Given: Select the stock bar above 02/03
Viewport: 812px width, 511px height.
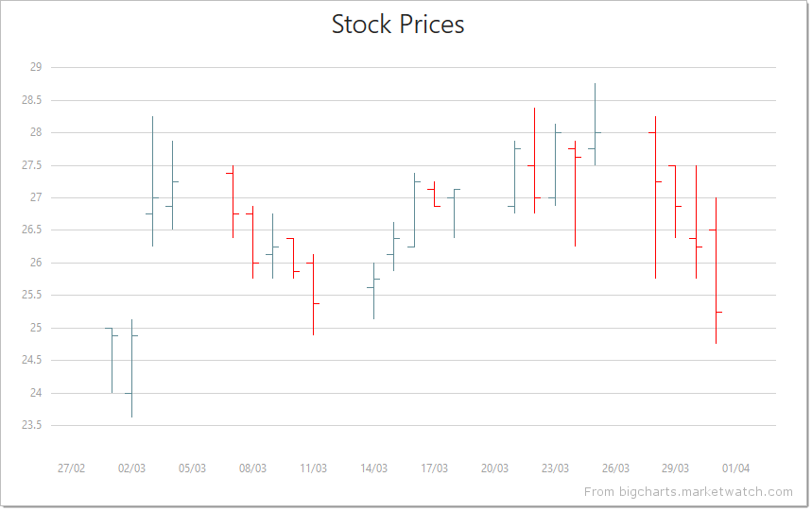Looking at the screenshot, I should point(131,368).
